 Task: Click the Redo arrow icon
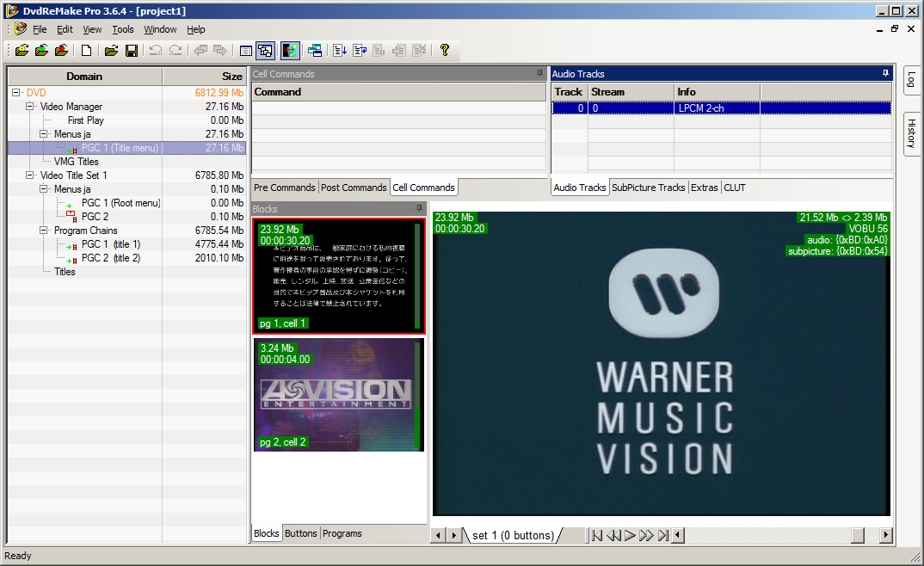176,51
